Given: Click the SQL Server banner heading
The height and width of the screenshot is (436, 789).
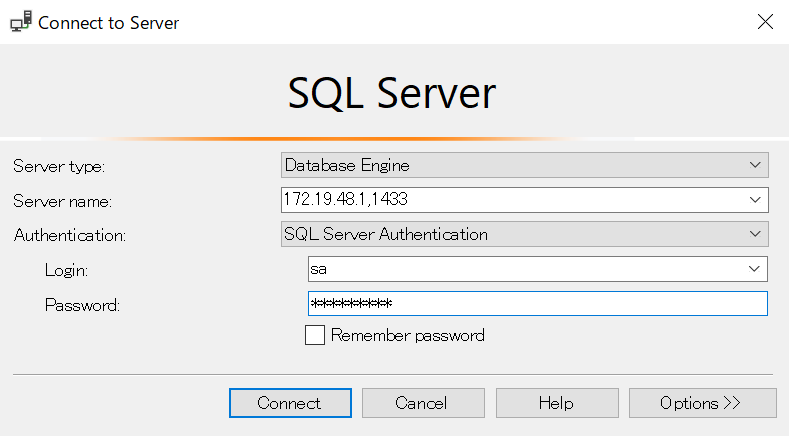Looking at the screenshot, I should coord(392,94).
